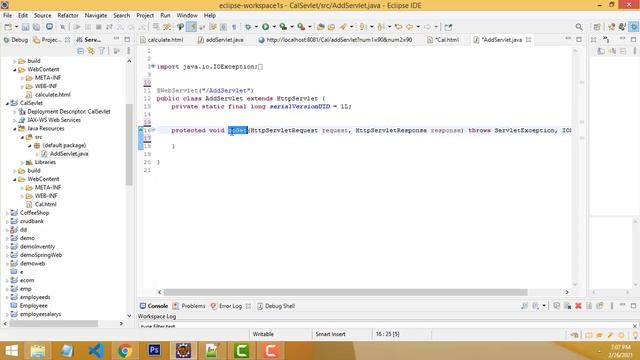The image size is (640, 360).
Task: Click the Open Perspective icon
Action: tap(597, 27)
